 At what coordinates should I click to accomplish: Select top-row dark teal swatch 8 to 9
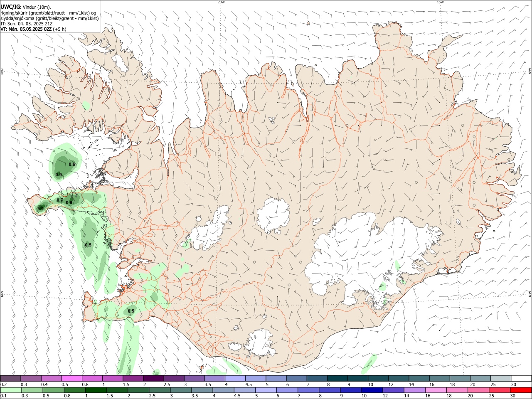tap(338, 378)
